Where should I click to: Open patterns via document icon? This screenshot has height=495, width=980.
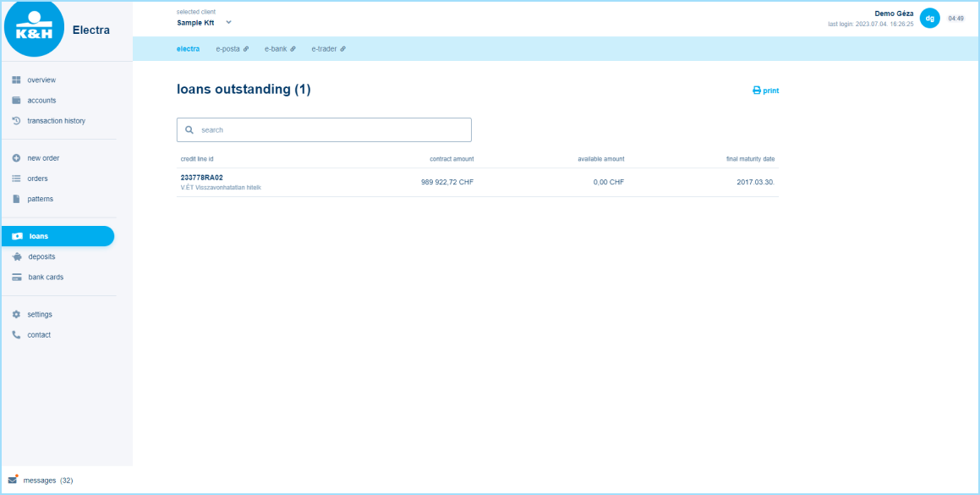14,198
